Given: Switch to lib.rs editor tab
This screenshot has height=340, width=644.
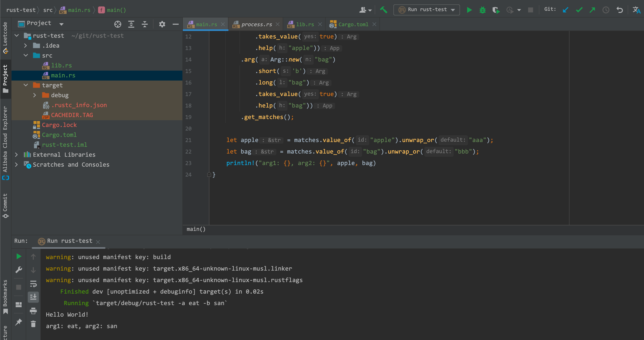Looking at the screenshot, I should [x=304, y=24].
